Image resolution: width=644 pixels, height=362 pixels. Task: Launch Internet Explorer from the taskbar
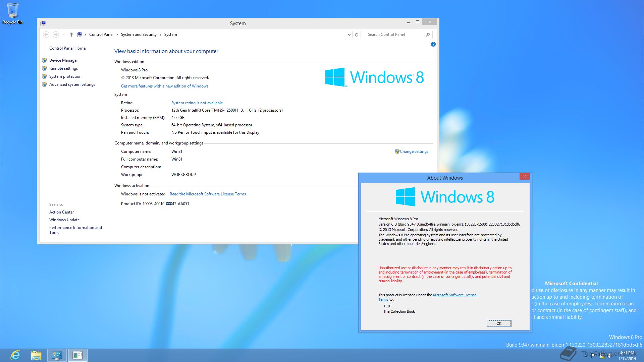point(15,355)
